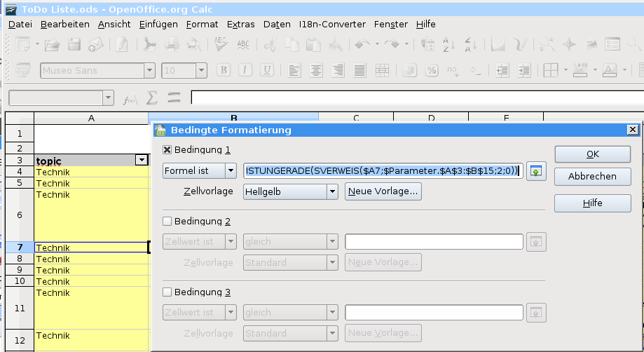Click the Insert Chart icon
Image resolution: width=644 pixels, height=352 pixels.
[498, 44]
